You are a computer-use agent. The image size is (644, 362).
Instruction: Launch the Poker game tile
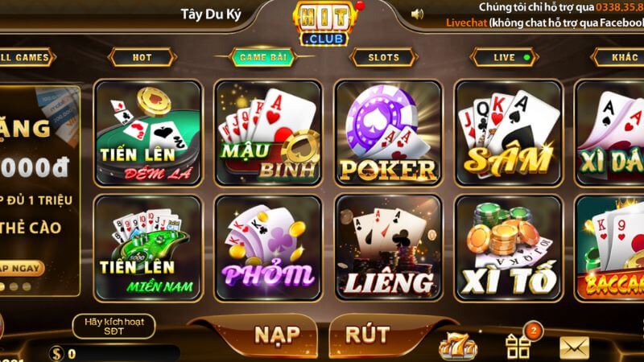pyautogui.click(x=388, y=133)
